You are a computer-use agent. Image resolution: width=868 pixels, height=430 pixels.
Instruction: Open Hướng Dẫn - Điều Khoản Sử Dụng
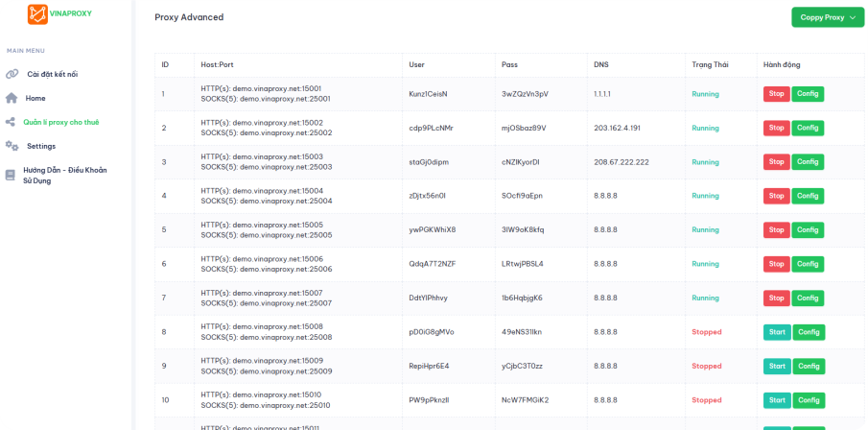pos(65,175)
